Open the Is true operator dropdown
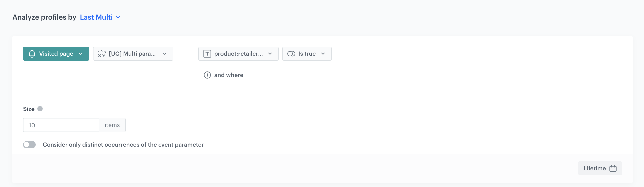644x187 pixels. tap(307, 54)
